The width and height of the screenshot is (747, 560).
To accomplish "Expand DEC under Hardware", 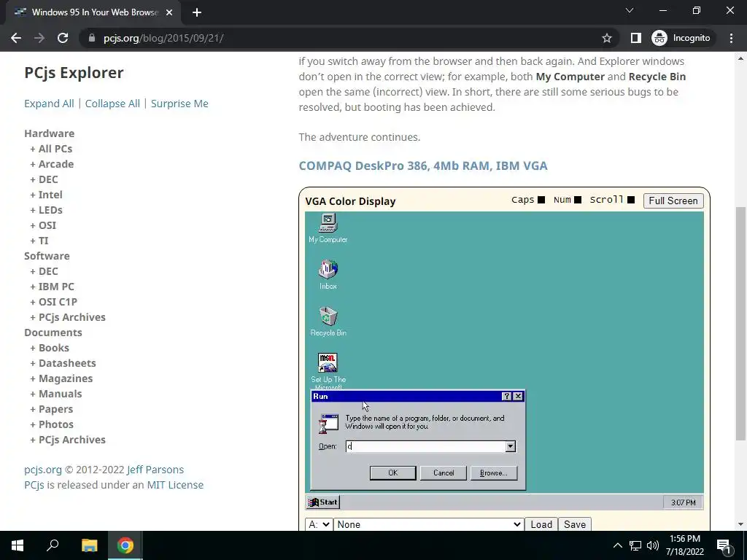I will click(x=44, y=179).
